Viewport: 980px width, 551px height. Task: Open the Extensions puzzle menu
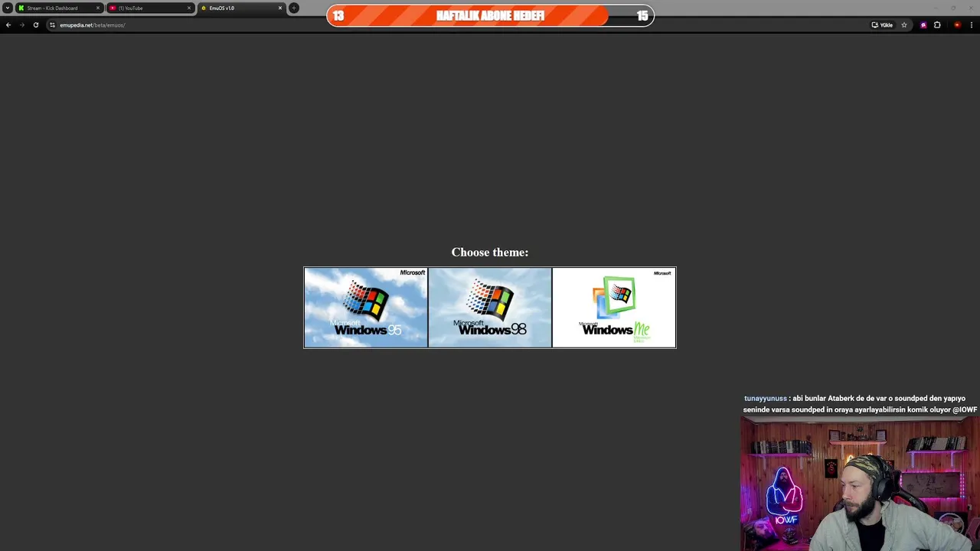click(937, 25)
